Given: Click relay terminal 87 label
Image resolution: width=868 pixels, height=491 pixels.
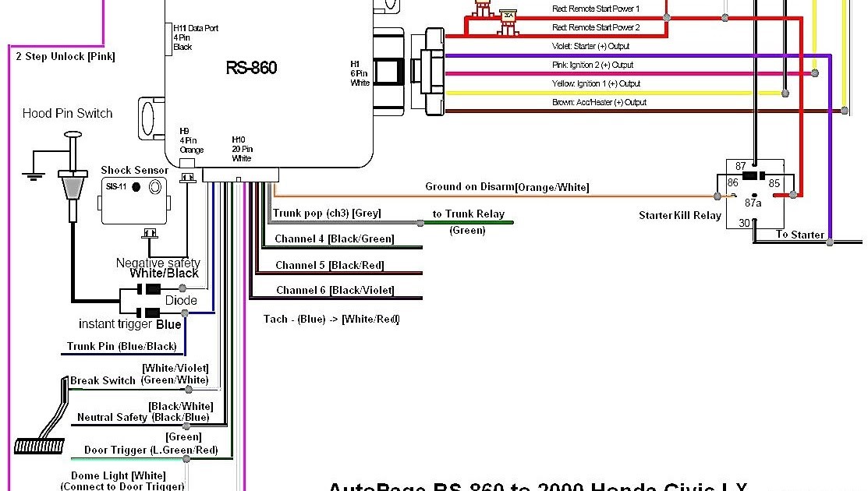Looking at the screenshot, I should (741, 167).
